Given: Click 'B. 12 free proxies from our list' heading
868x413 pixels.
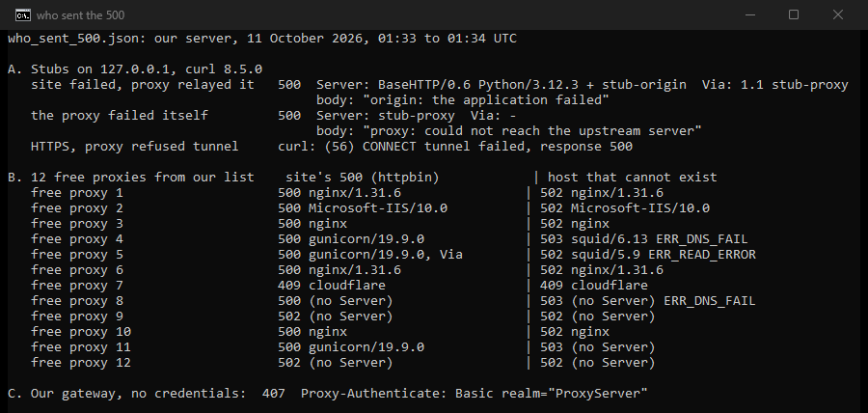Looking at the screenshot, I should [x=131, y=178].
